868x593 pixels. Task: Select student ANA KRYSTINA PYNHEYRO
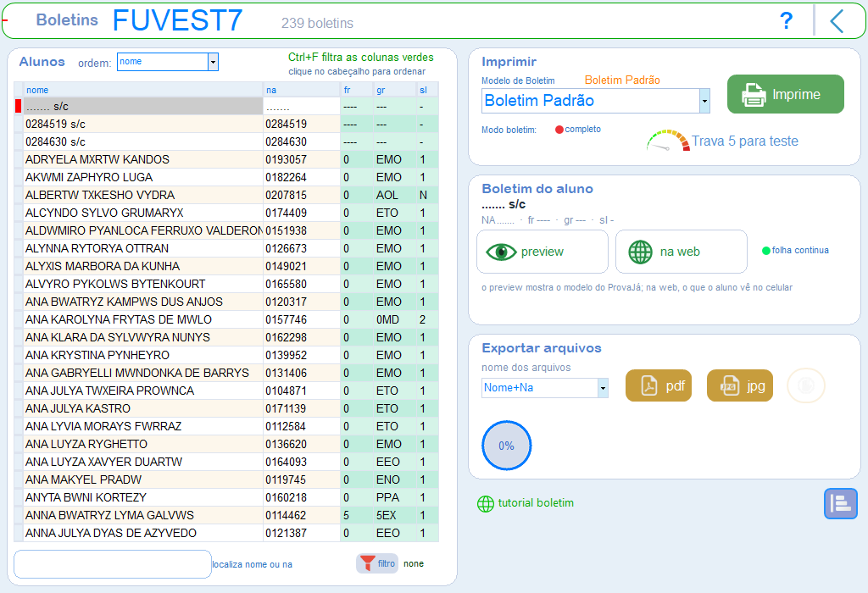[142, 355]
